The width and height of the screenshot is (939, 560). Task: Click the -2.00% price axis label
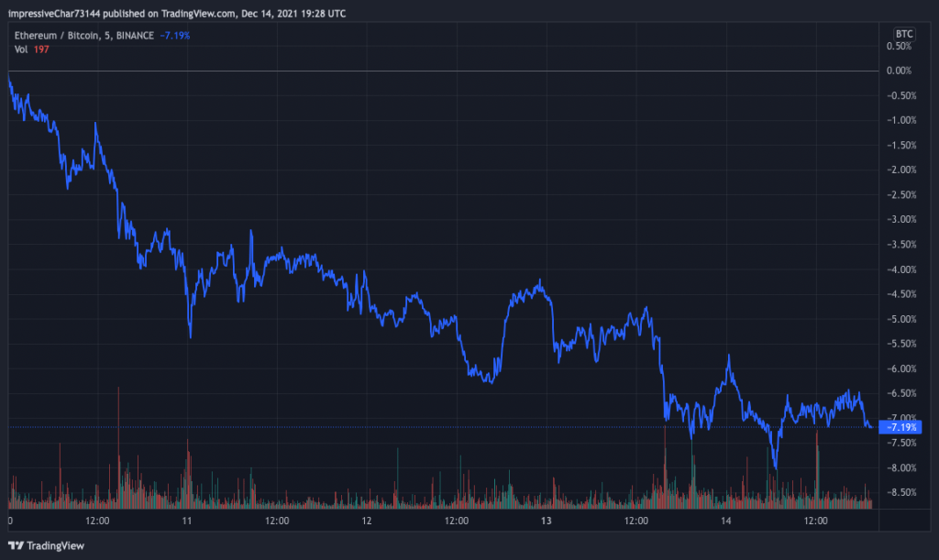902,170
